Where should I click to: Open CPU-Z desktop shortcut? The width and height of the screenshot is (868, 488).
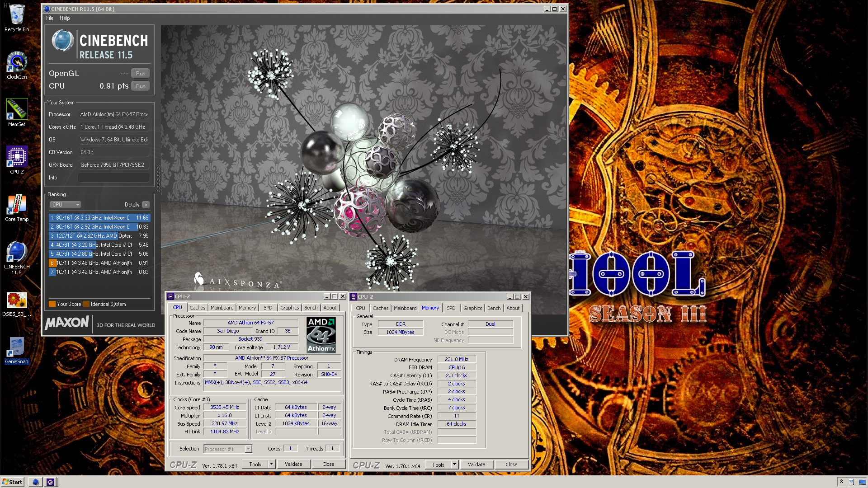[17, 160]
